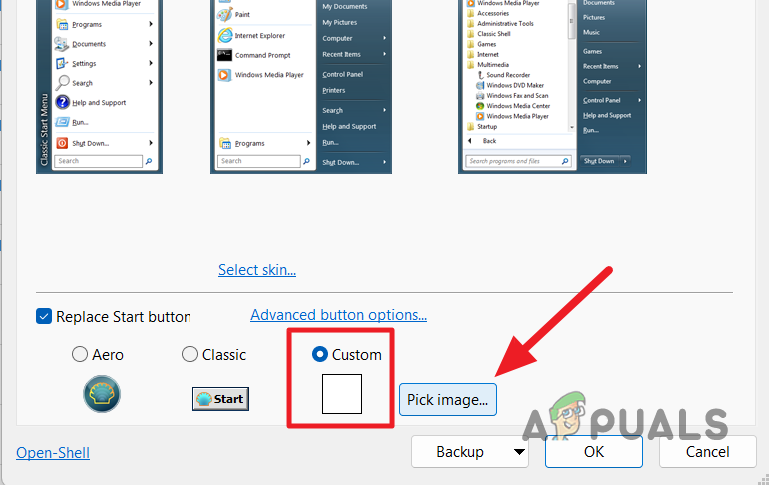Screen dimensions: 769x485
Task: Open the Select skin... link
Action: click(x=257, y=270)
